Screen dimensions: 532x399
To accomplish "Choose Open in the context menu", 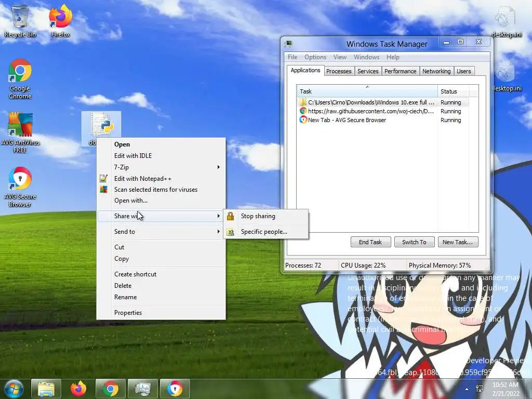I will point(161,144).
